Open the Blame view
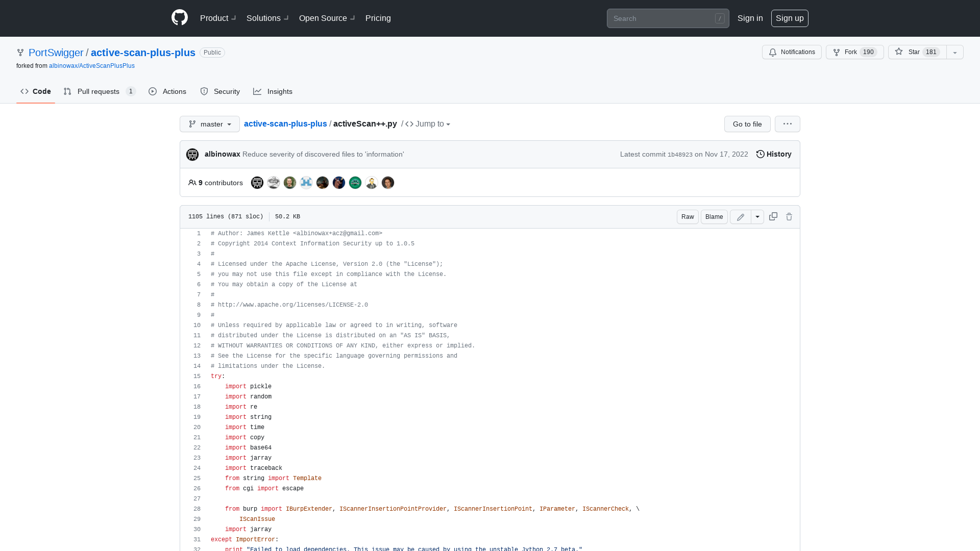The image size is (980, 551). click(x=714, y=217)
